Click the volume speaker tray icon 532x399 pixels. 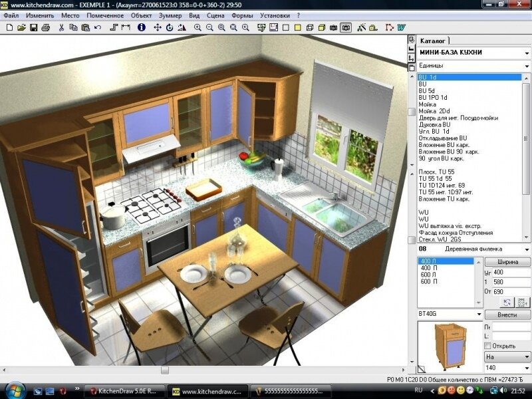[x=503, y=391]
